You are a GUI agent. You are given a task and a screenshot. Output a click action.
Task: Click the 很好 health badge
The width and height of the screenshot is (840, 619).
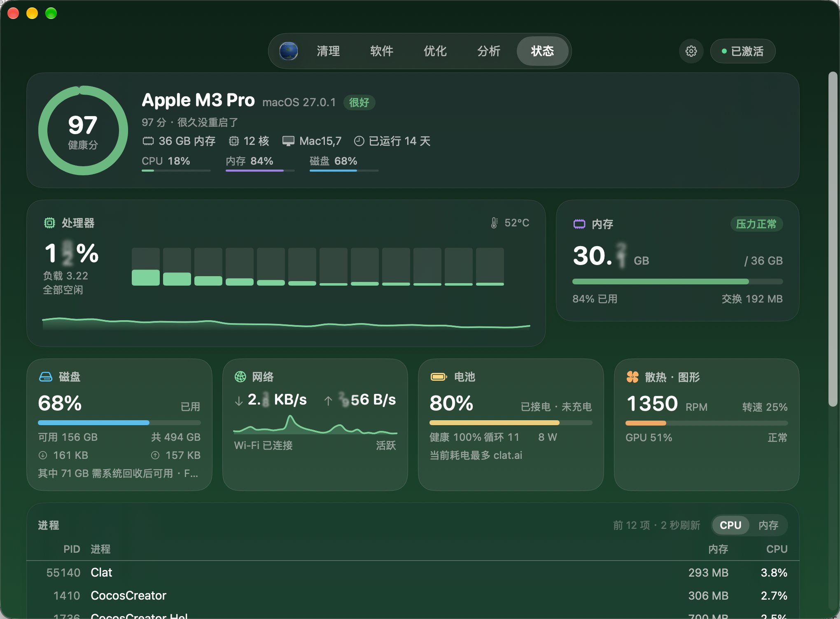click(359, 102)
